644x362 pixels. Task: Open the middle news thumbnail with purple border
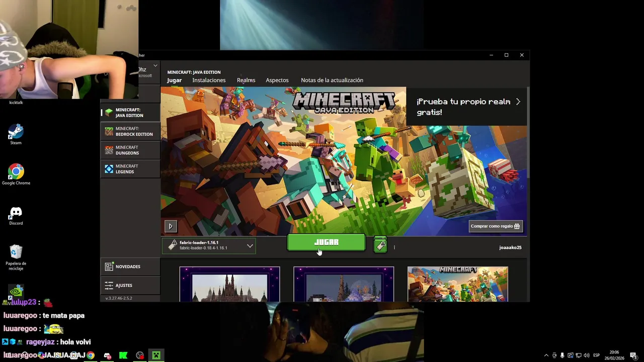click(x=344, y=284)
